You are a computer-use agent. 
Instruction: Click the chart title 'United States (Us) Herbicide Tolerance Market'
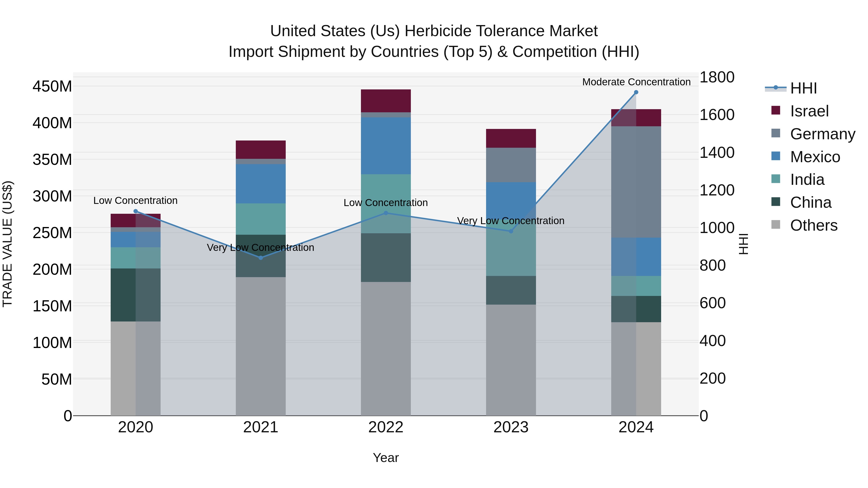[x=434, y=31]
